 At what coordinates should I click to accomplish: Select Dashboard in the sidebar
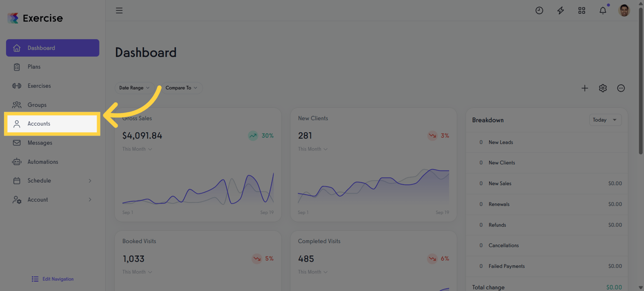coord(41,48)
